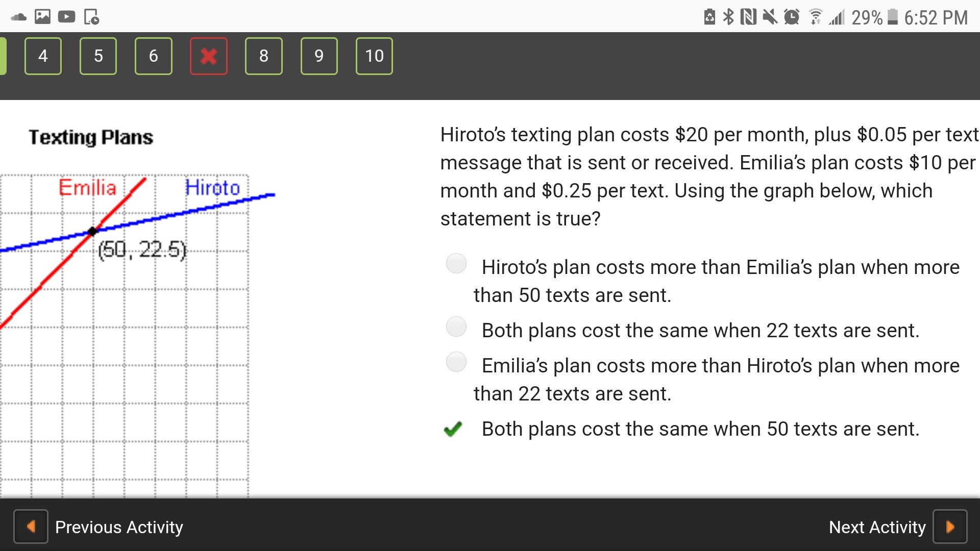Jump to question 10

(x=374, y=56)
